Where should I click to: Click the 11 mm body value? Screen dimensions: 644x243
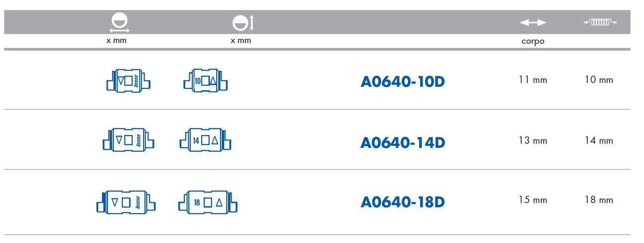point(533,80)
